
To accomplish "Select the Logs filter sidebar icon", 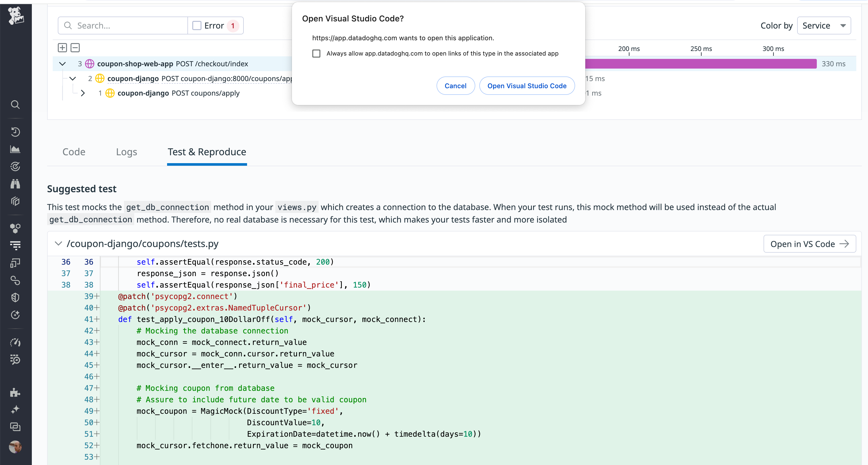I will (x=16, y=246).
